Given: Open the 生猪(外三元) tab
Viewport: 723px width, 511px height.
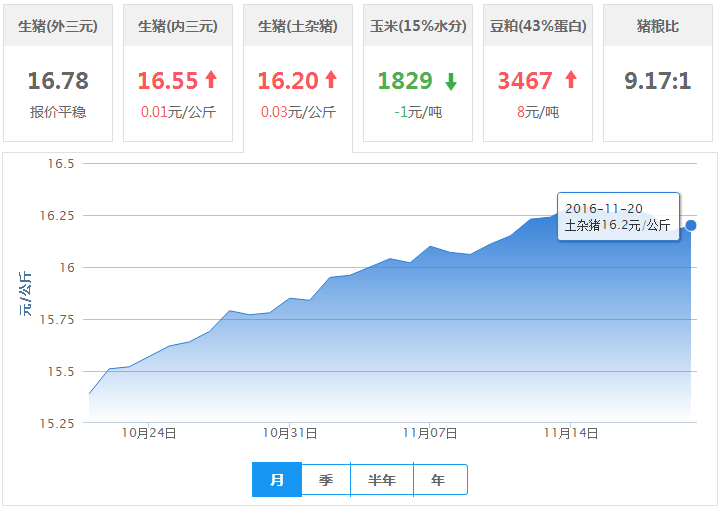Looking at the screenshot, I should [58, 26].
